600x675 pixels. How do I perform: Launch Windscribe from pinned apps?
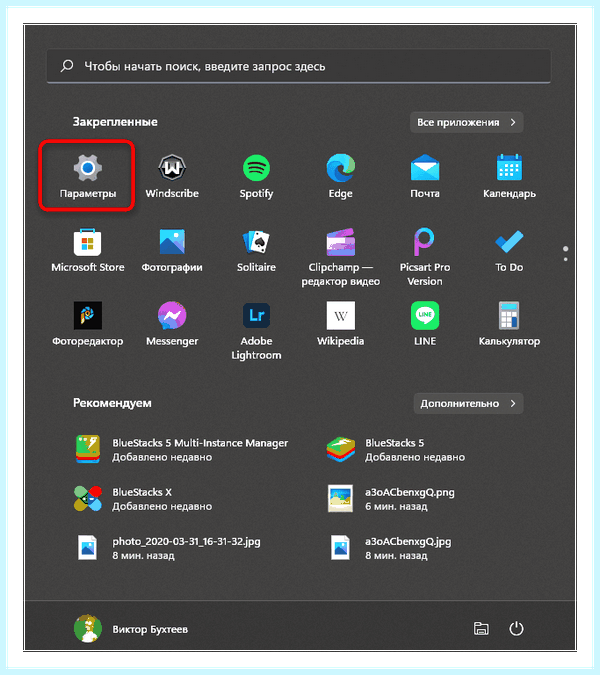point(172,176)
